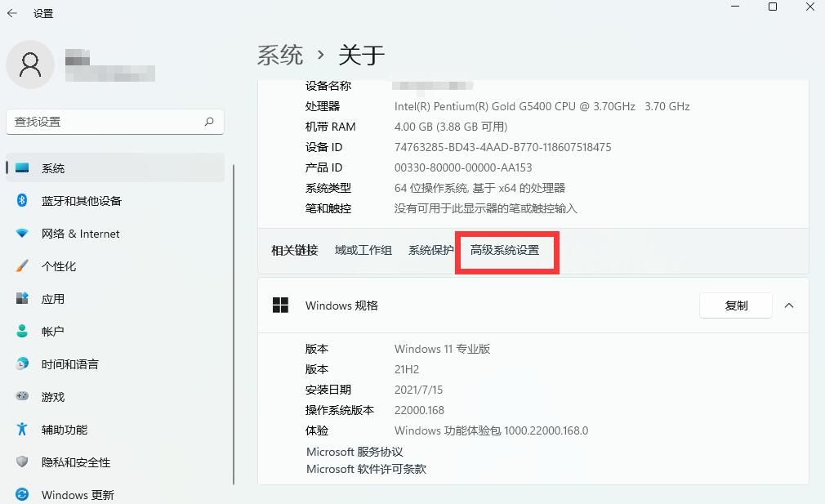Click the network Wi-Fi icon in sidebar
The width and height of the screenshot is (825, 504).
(x=22, y=233)
